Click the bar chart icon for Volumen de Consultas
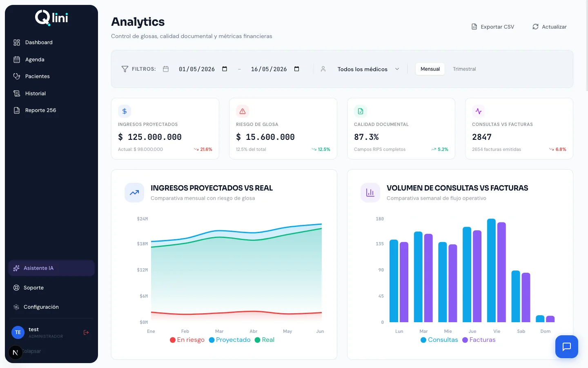Image resolution: width=588 pixels, height=368 pixels. click(x=370, y=193)
